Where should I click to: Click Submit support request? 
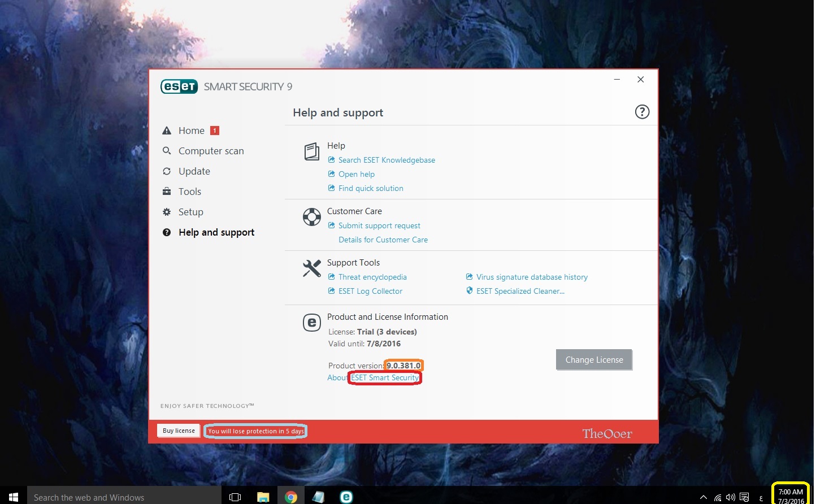coord(379,225)
